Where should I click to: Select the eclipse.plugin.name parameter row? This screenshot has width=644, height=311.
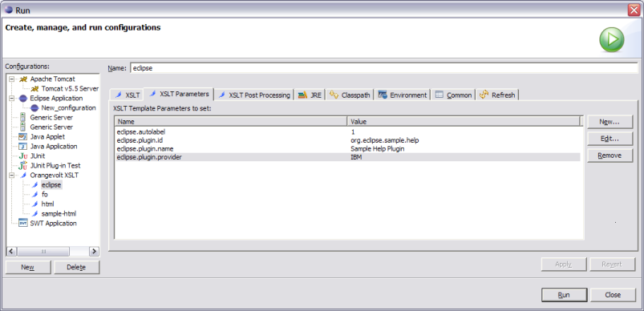(x=348, y=148)
